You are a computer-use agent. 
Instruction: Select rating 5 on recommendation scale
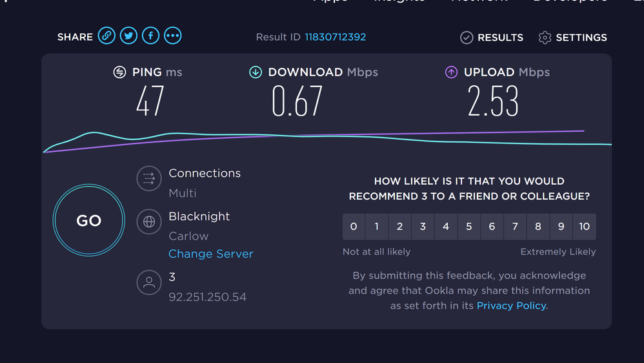pyautogui.click(x=469, y=227)
